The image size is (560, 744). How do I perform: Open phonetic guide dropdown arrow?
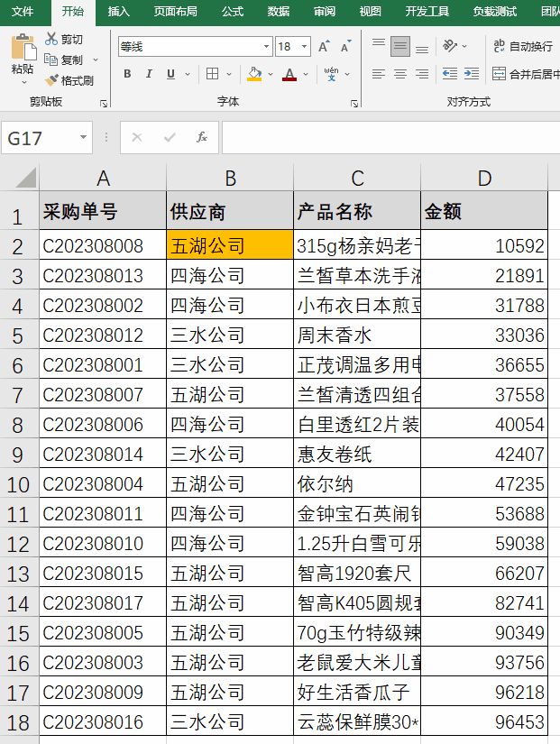[x=347, y=74]
